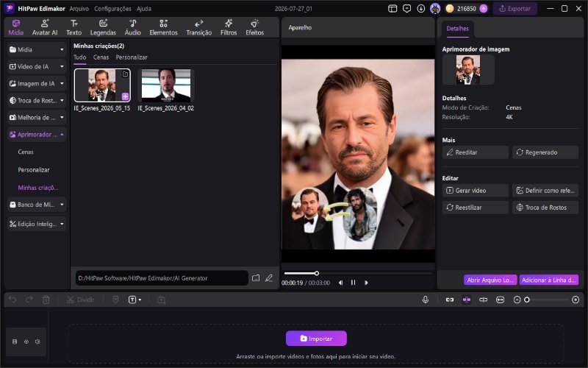Open the Transição tool
Screen dimensions: 588x368
click(x=198, y=27)
